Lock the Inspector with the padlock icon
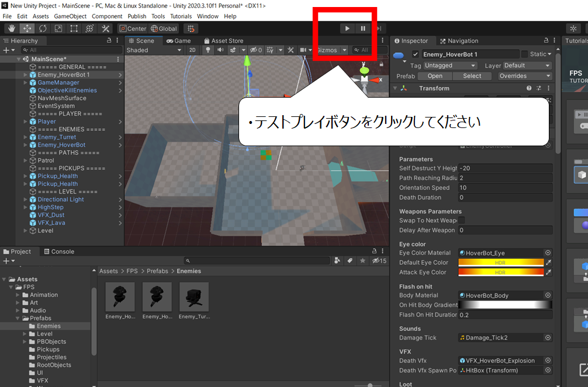Viewport: 588px width, 387px height. (546, 40)
